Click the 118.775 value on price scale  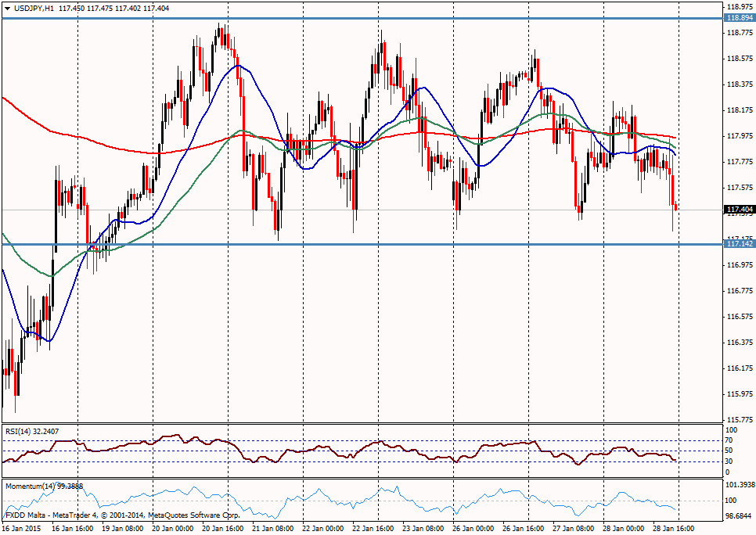738,33
